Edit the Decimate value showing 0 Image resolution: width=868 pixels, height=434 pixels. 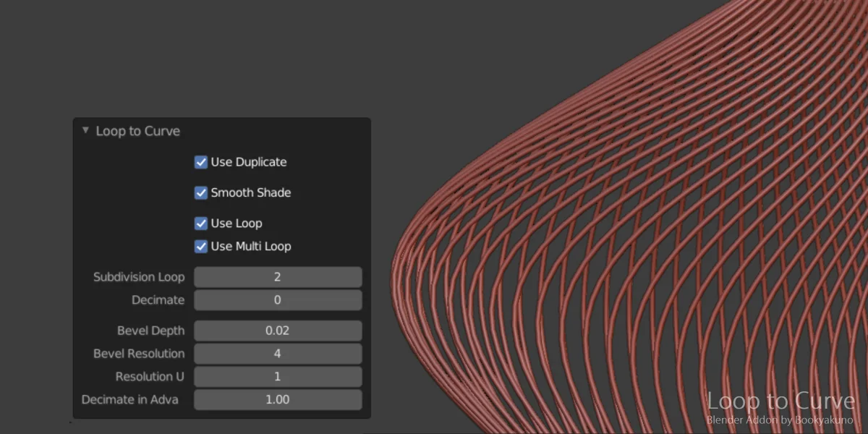point(278,299)
